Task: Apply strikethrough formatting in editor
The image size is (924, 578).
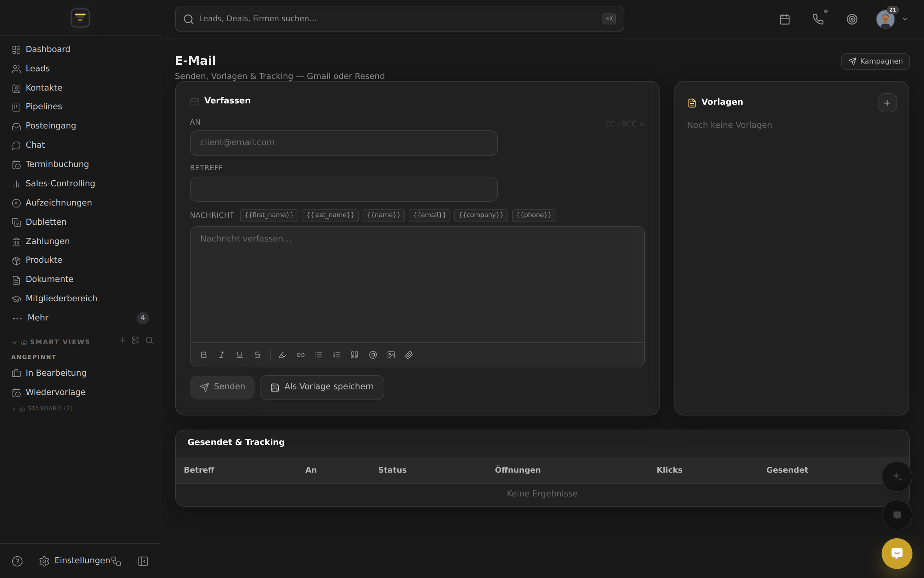Action: pyautogui.click(x=258, y=355)
